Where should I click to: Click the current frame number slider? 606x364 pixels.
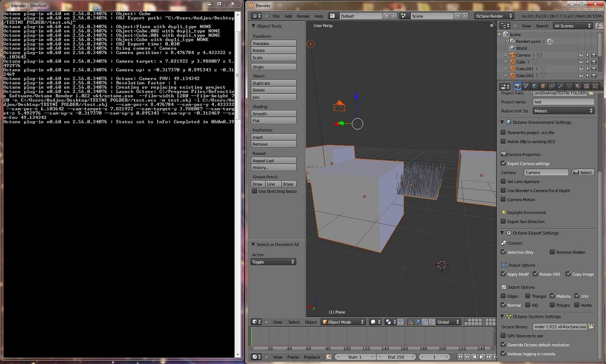pos(434,357)
